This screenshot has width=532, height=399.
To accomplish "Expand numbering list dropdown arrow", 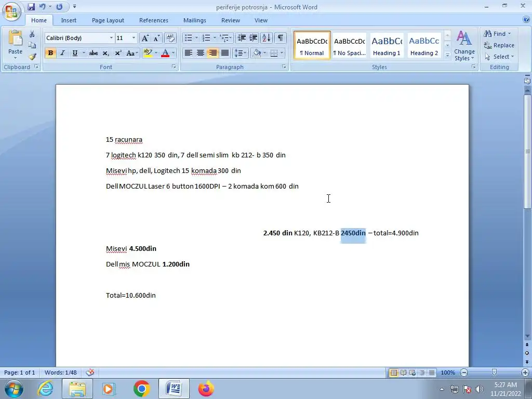I will 215,37.
